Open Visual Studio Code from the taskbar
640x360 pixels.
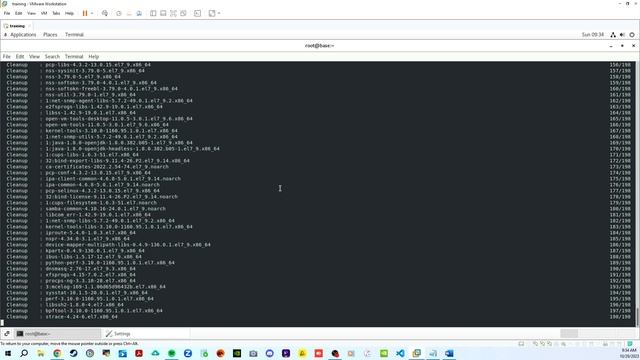[x=400, y=353]
